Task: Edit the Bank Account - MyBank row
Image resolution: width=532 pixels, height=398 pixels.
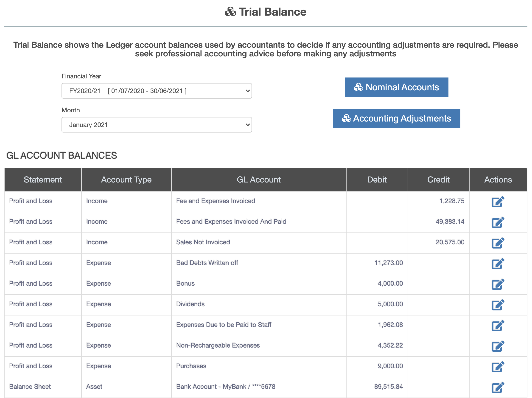Action: click(498, 387)
